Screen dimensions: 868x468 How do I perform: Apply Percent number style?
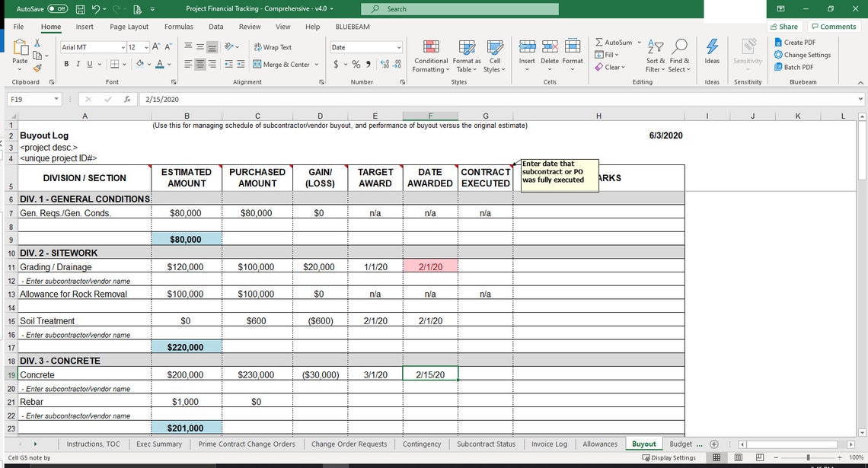[355, 65]
